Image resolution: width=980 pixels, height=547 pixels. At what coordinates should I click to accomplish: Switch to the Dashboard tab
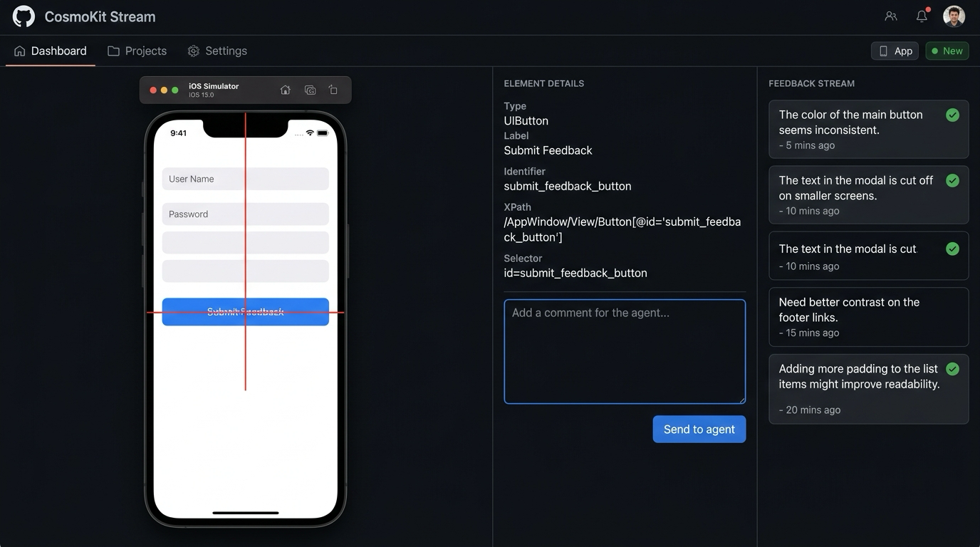51,51
